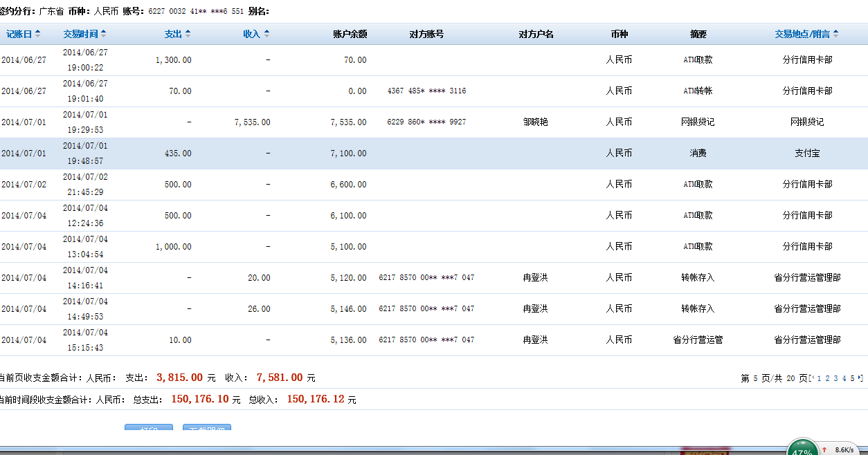
Task: Go to page 1 of results
Action: [x=820, y=378]
